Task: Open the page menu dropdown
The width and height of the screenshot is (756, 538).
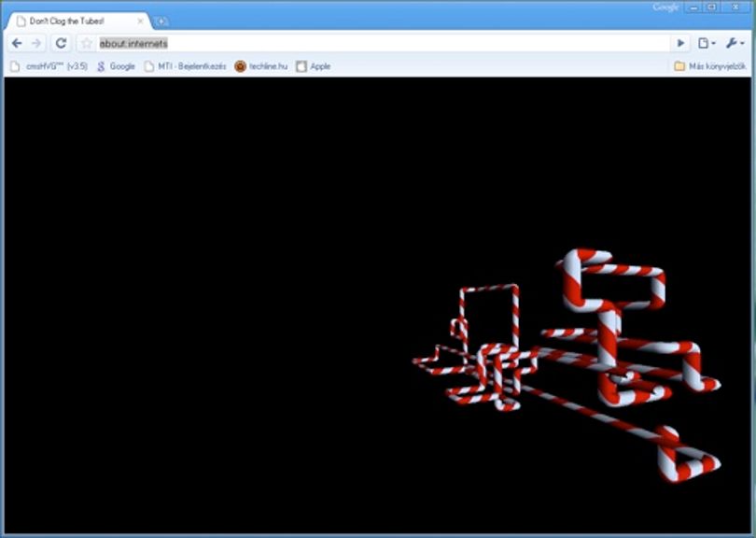Action: pos(707,43)
